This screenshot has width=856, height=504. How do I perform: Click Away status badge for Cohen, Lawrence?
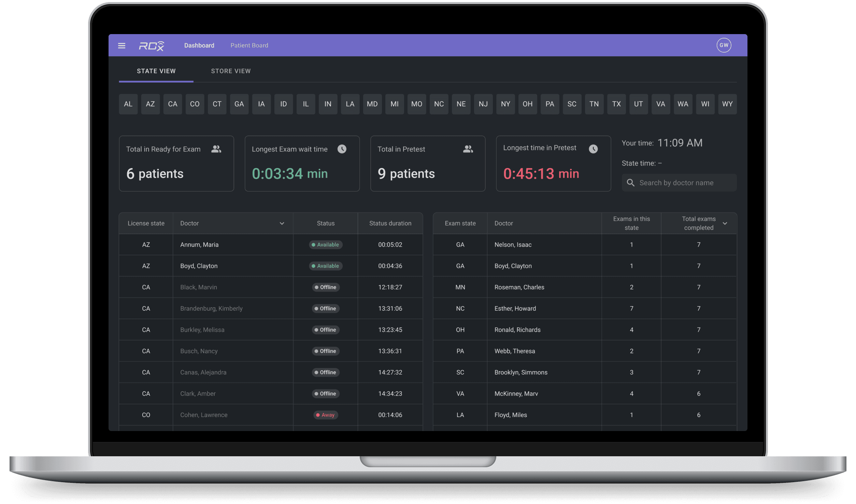pos(326,415)
